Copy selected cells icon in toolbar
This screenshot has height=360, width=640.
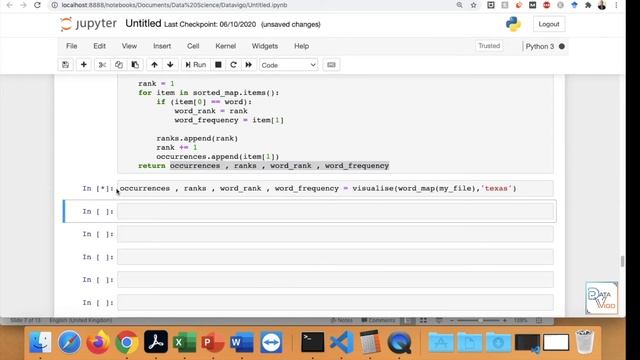coord(119,65)
